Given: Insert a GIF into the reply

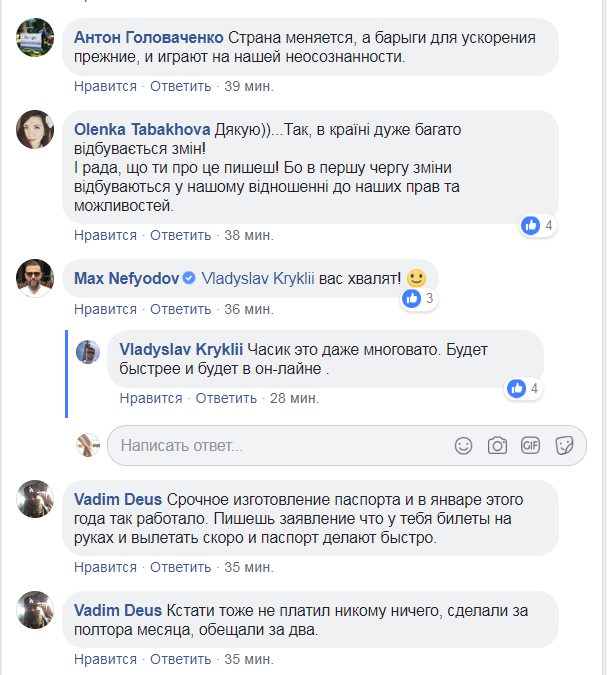Looking at the screenshot, I should coord(531,445).
